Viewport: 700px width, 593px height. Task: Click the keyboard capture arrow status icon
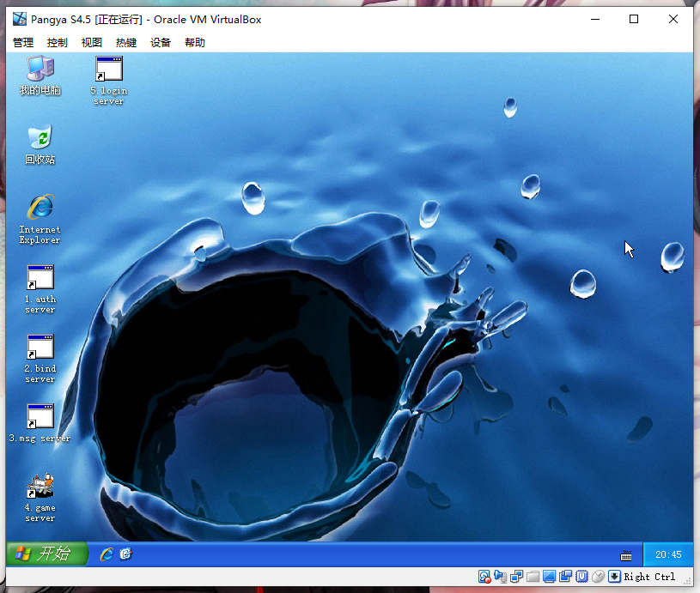point(614,577)
